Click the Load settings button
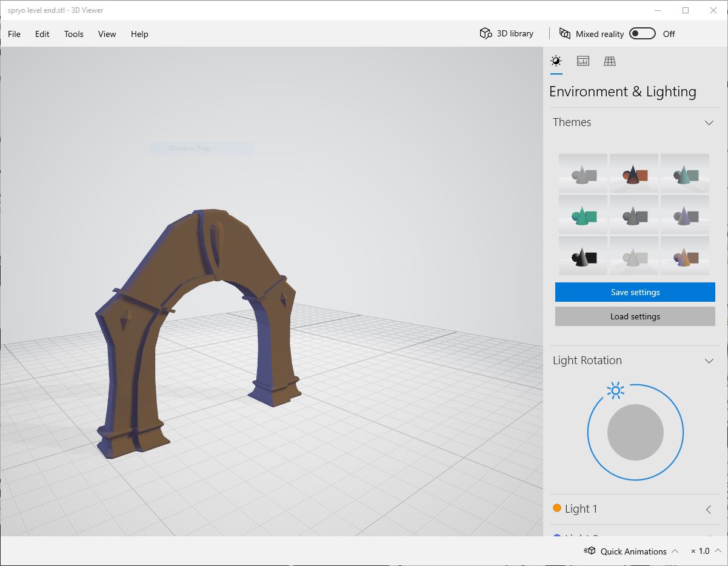 (635, 316)
